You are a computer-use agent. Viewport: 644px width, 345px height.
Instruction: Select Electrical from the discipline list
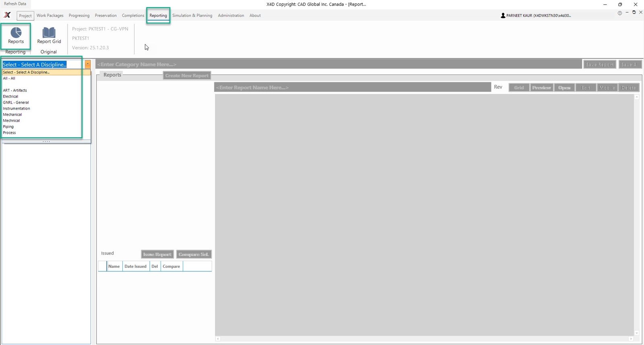tap(11, 97)
